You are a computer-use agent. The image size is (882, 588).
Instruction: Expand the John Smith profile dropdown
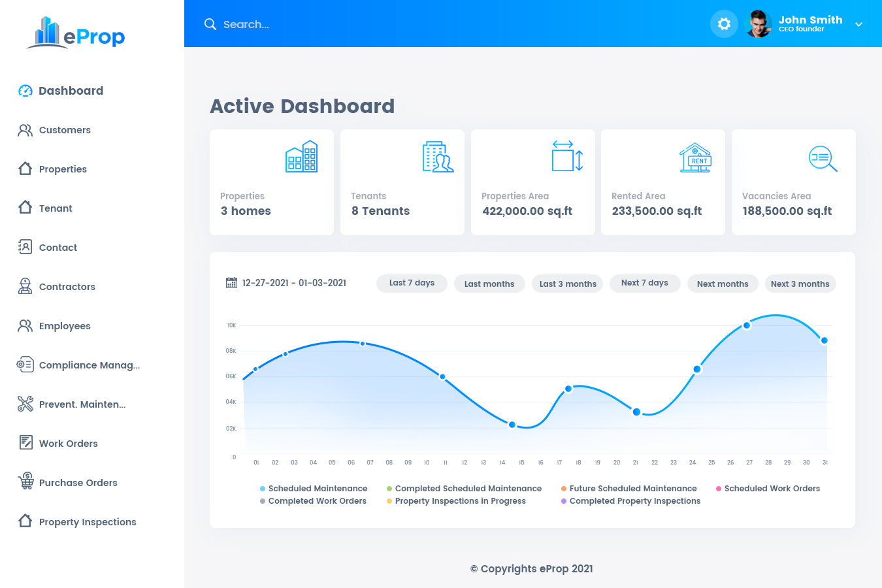[x=858, y=24]
